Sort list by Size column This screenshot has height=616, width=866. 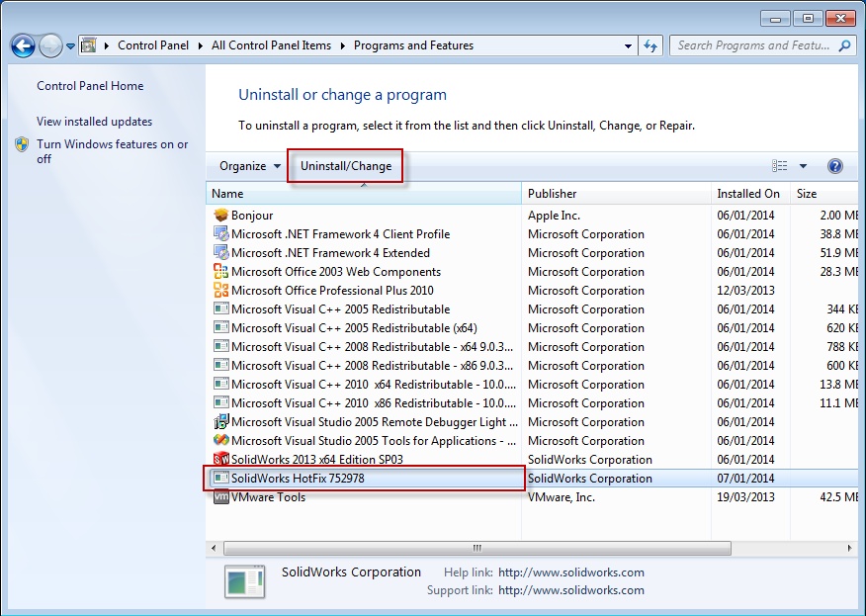click(x=825, y=194)
